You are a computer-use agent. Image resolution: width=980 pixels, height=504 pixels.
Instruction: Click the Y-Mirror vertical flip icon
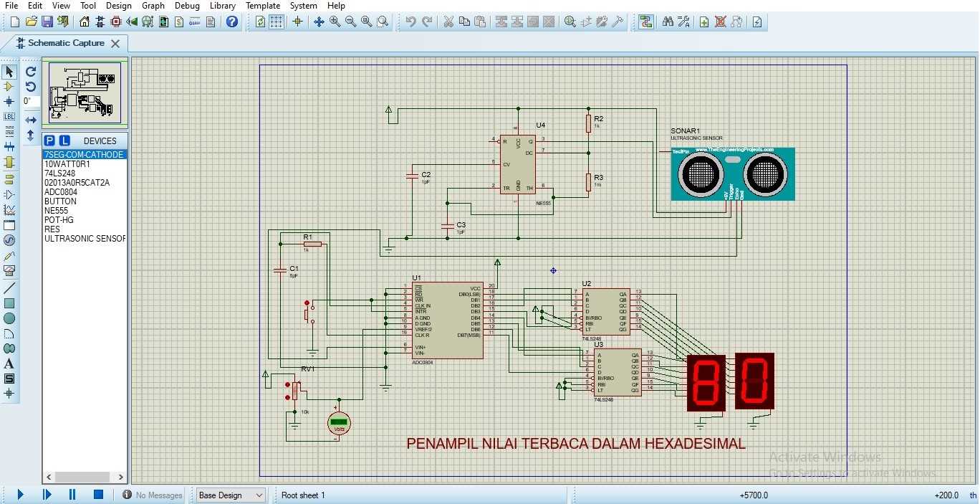(x=31, y=135)
